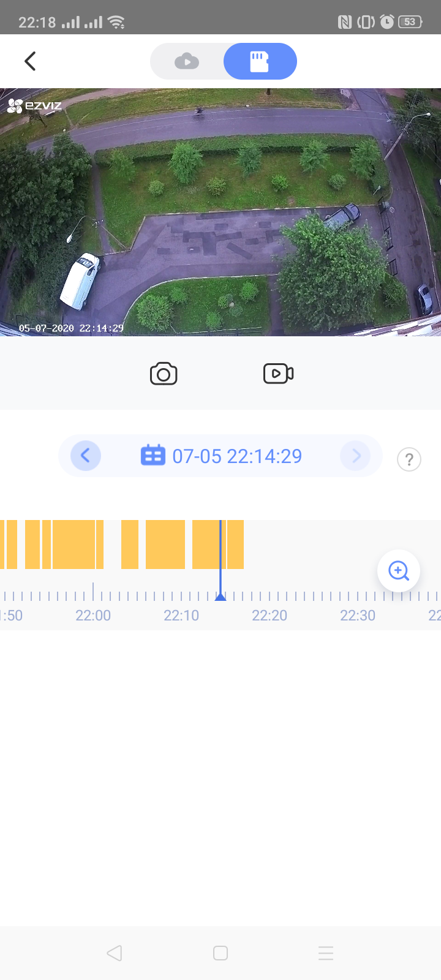Open help via the question mark icon
Image resolution: width=441 pixels, height=980 pixels.
[409, 459]
